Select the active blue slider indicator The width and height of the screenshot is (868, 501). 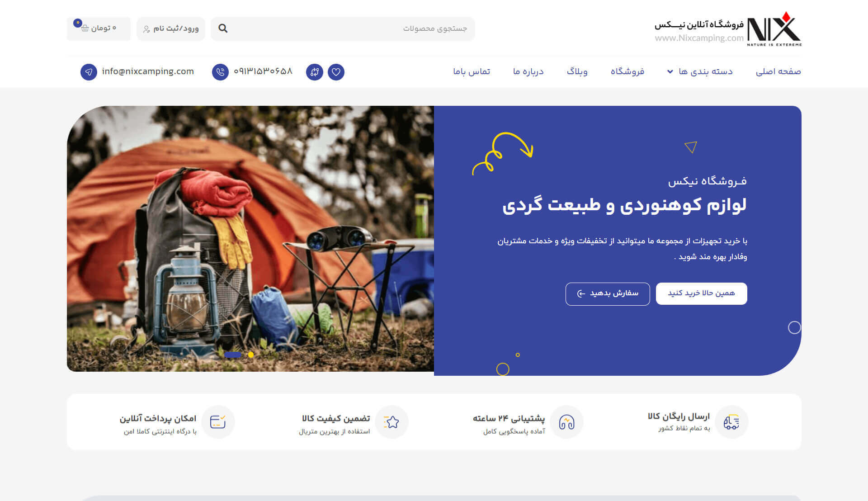click(233, 355)
